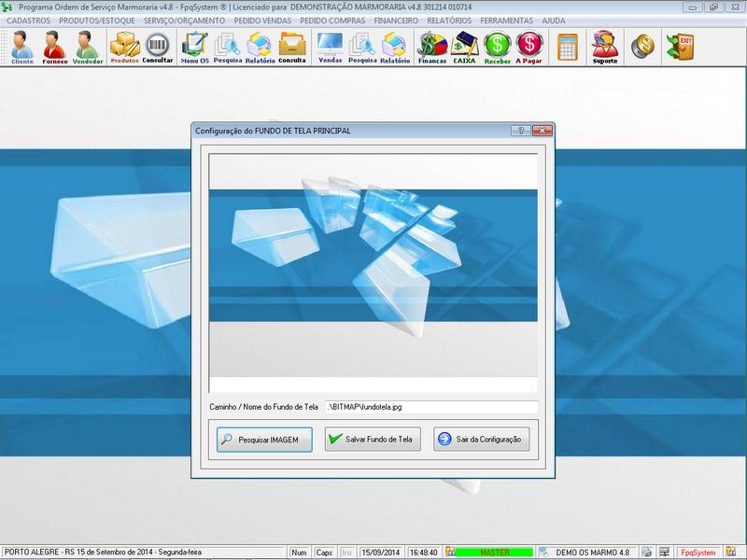Click the icon left of DEMO OS MARMO
The height and width of the screenshot is (560, 747).
[x=545, y=553]
